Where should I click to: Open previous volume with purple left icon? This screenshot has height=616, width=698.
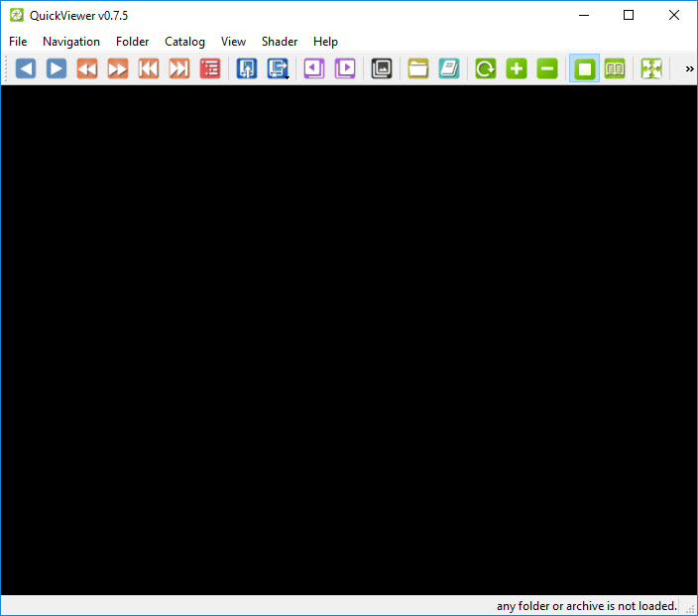coord(314,68)
